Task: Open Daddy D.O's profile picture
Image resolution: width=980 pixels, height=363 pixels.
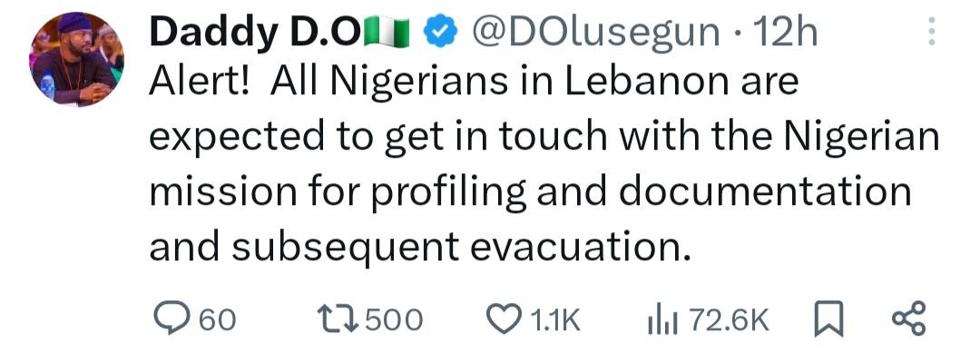Action: click(x=77, y=62)
